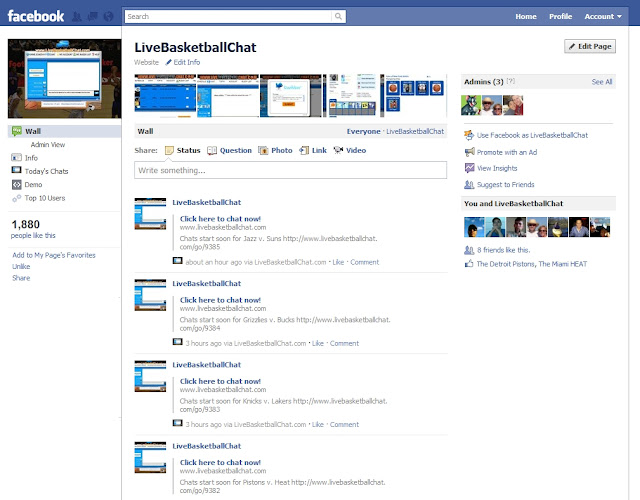Comment on the Knicks v. Lakers post
Image resolution: width=640 pixels, height=500 pixels.
point(344,424)
